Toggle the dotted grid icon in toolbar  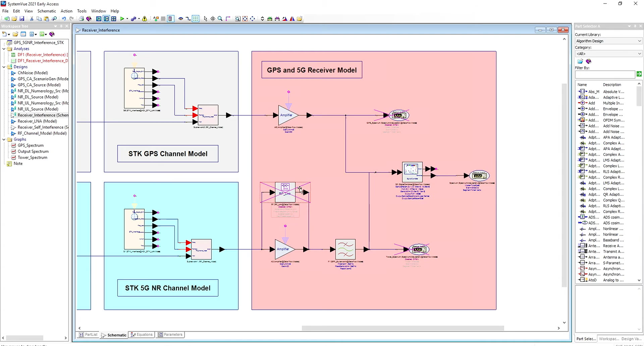196,19
